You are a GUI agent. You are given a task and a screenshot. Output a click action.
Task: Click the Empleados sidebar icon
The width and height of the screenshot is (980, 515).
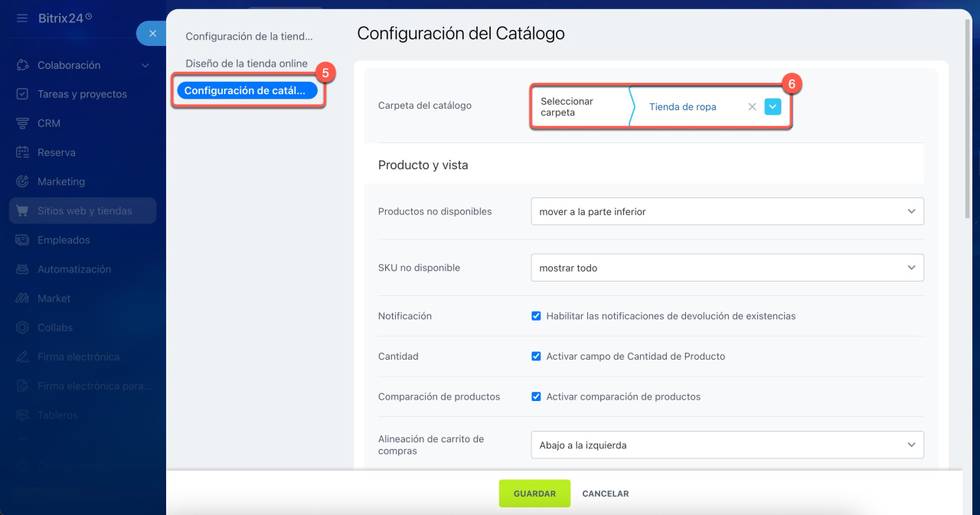(23, 240)
